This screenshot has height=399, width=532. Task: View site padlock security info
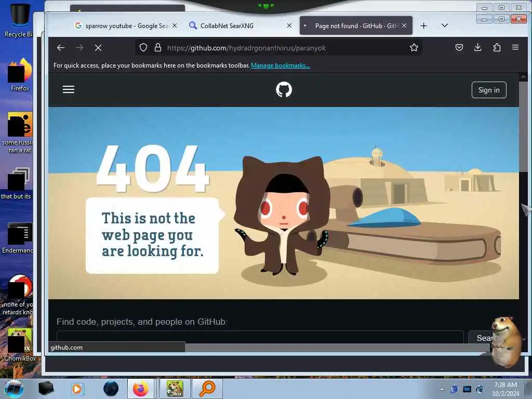[x=158, y=47]
